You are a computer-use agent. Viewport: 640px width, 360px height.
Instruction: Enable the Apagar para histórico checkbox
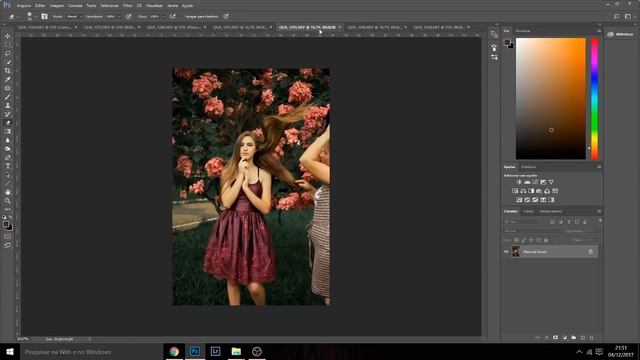coord(181,17)
